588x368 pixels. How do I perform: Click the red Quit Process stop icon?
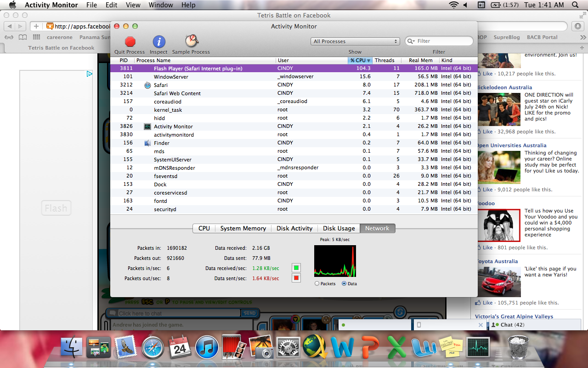click(x=130, y=42)
